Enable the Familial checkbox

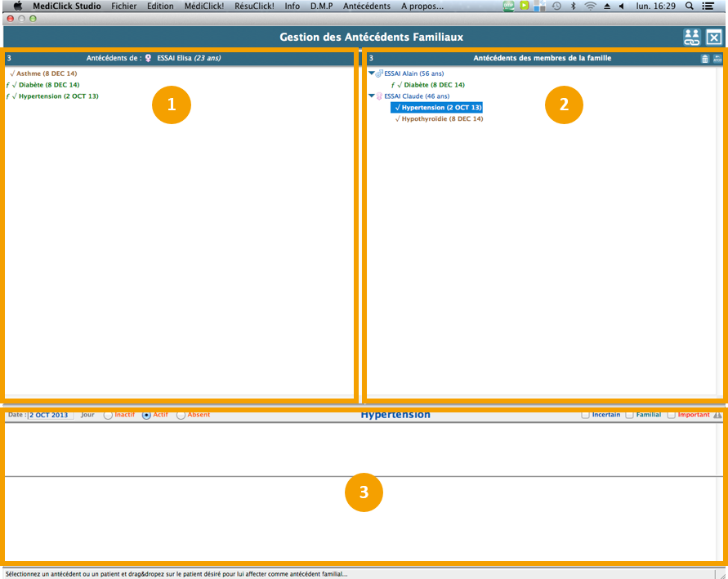click(x=629, y=415)
